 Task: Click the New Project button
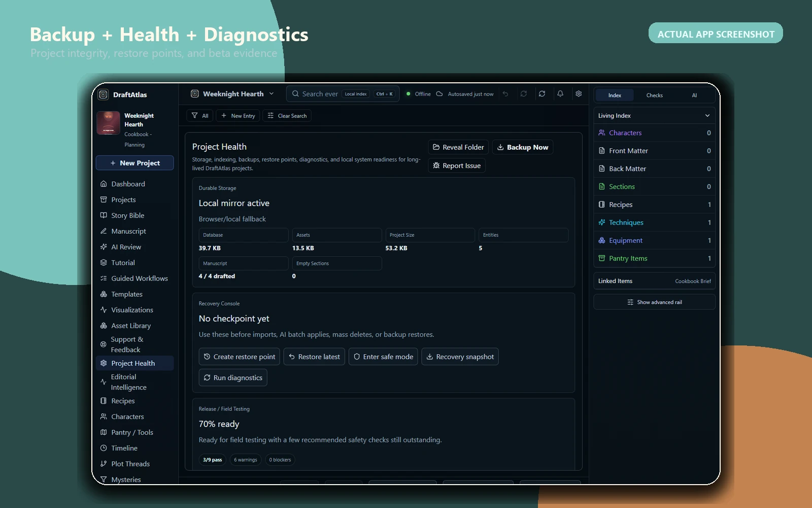134,163
